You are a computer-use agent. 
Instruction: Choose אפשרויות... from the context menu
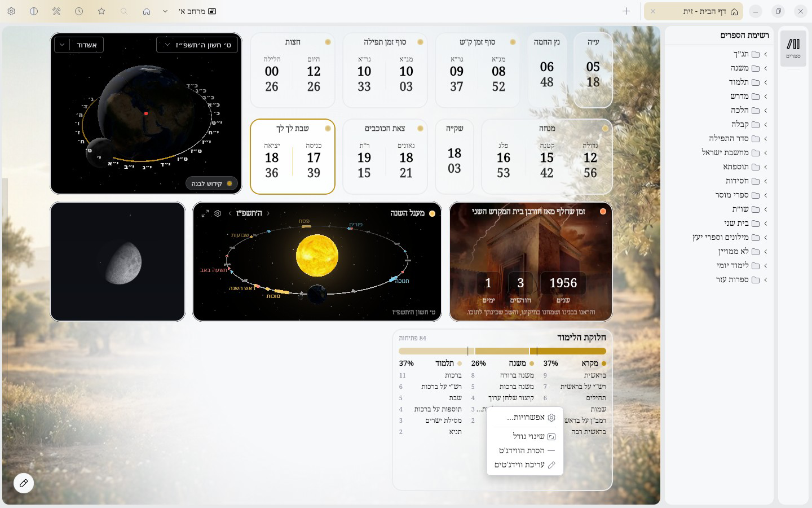click(525, 418)
